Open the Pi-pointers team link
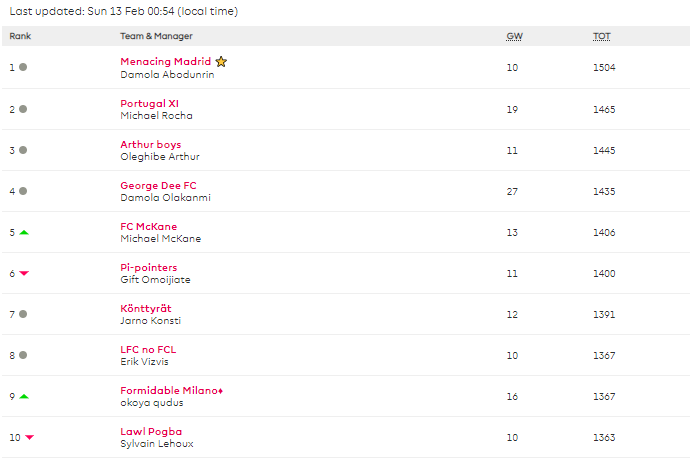Screen dimensions: 691x463 149,267
